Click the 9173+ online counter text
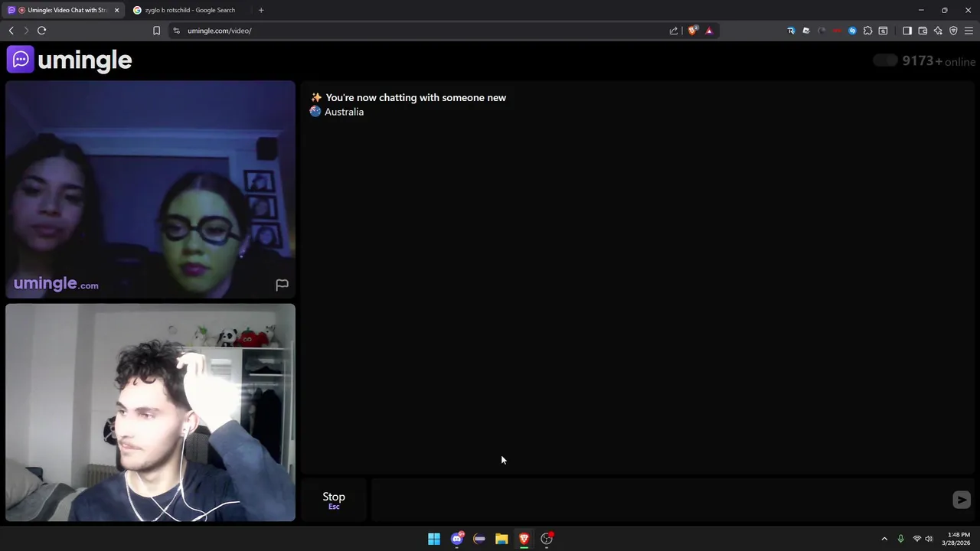The image size is (980, 551). [939, 61]
